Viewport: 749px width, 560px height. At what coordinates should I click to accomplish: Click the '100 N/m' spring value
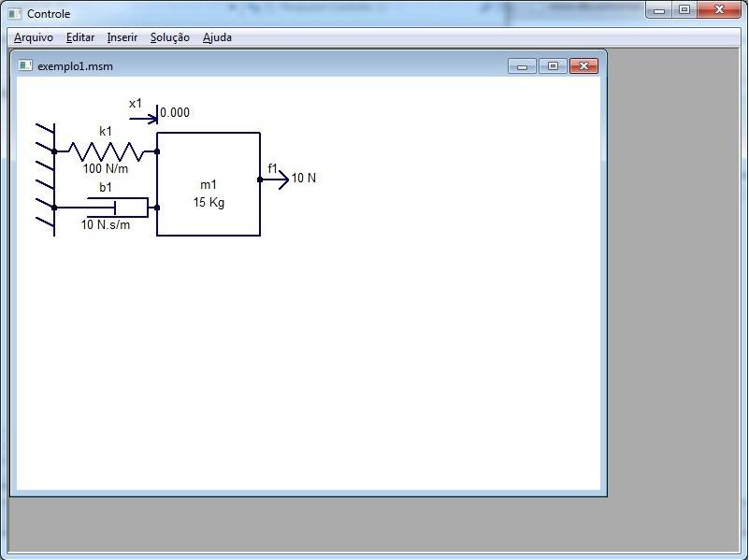tap(106, 168)
